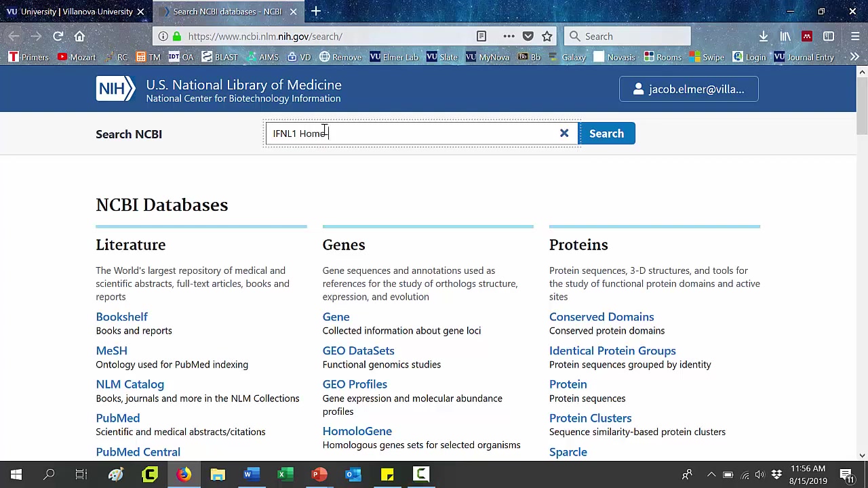
Task: Open the jacob.elmer account button
Action: tap(688, 89)
